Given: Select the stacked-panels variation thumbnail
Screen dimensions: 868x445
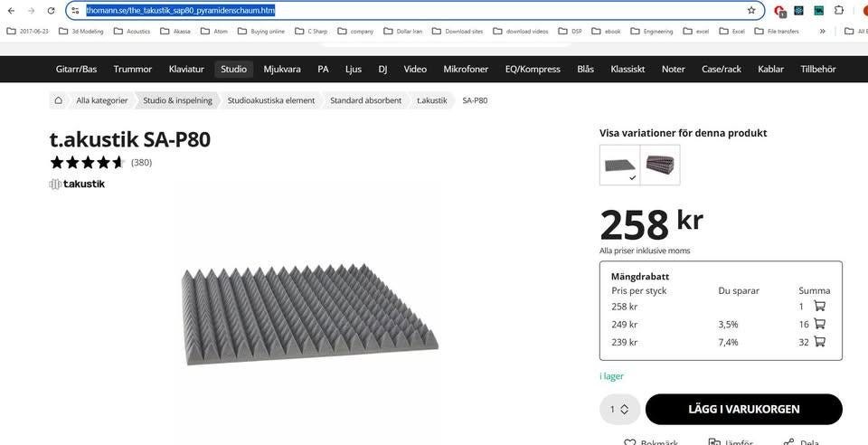Looking at the screenshot, I should 660,165.
